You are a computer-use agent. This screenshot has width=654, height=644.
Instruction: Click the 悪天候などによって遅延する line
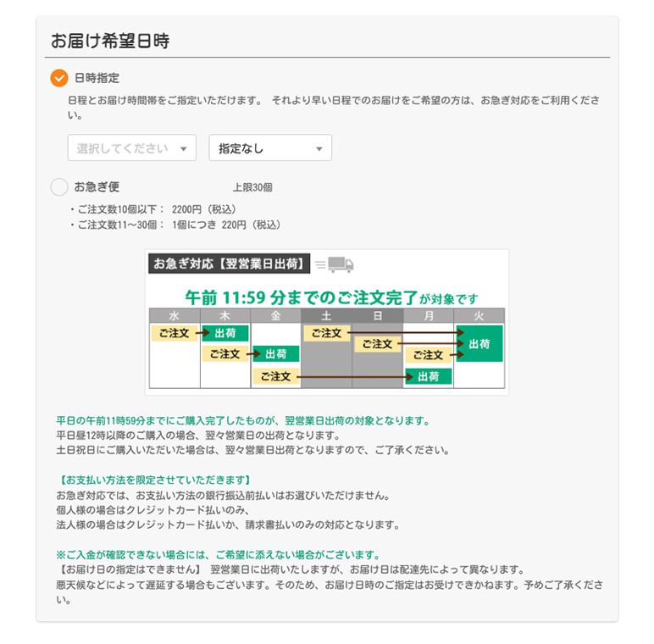point(330,592)
